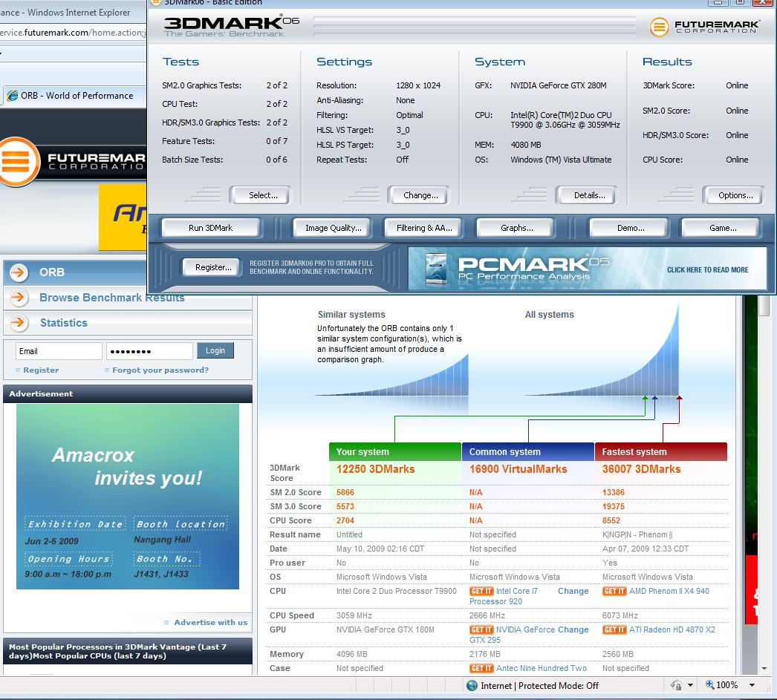Click Antec Nine Hundred Two link
Image resolution: width=777 pixels, height=700 pixels.
[541, 668]
